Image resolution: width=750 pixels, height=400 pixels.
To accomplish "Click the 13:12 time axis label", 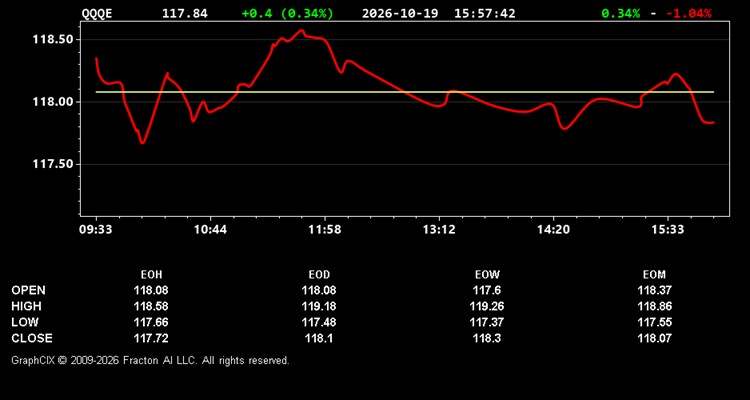I will [x=439, y=230].
